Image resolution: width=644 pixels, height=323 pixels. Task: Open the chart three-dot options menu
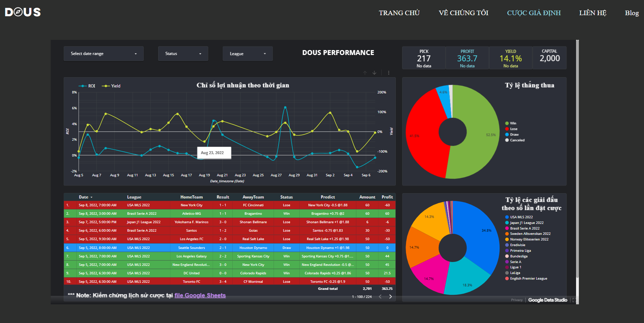tap(389, 73)
